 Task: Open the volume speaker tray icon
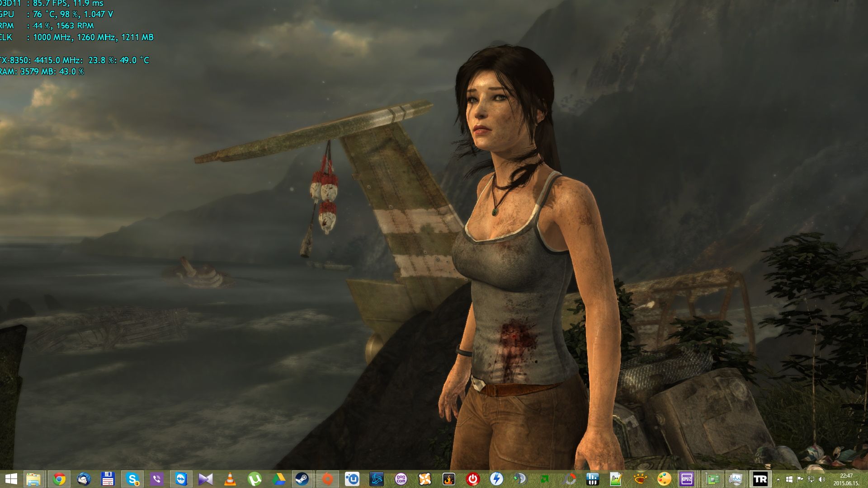(821, 479)
